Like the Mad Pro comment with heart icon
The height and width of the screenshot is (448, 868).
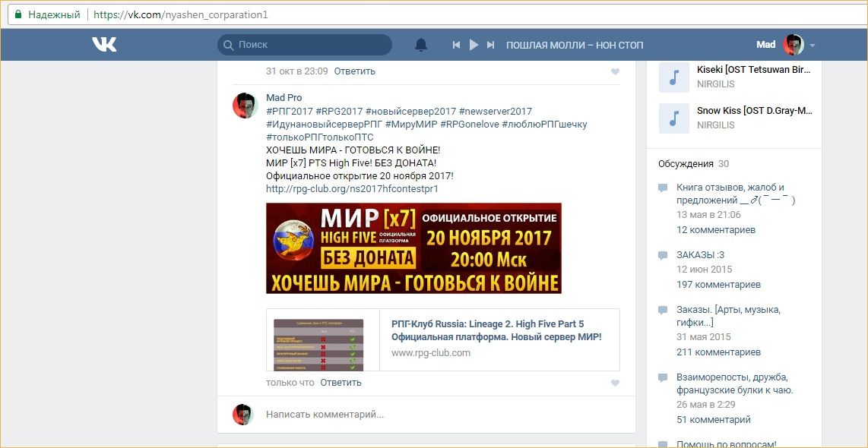[615, 383]
